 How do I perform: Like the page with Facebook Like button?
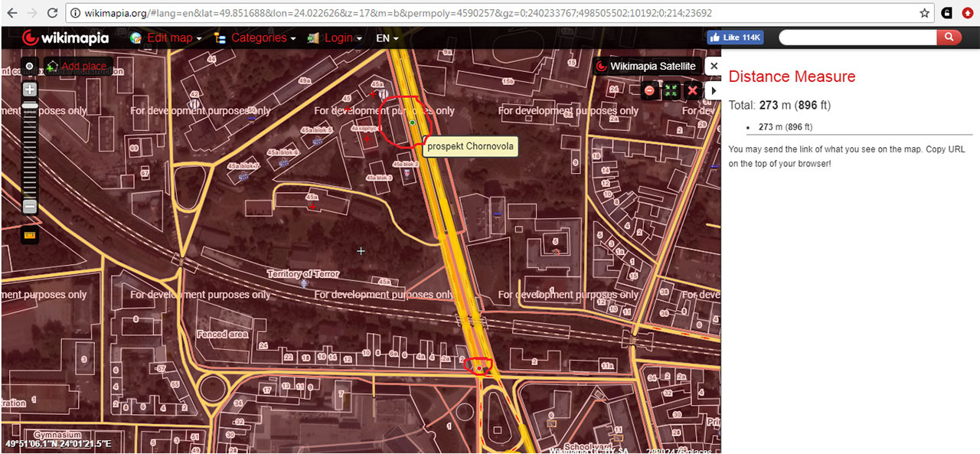point(734,38)
